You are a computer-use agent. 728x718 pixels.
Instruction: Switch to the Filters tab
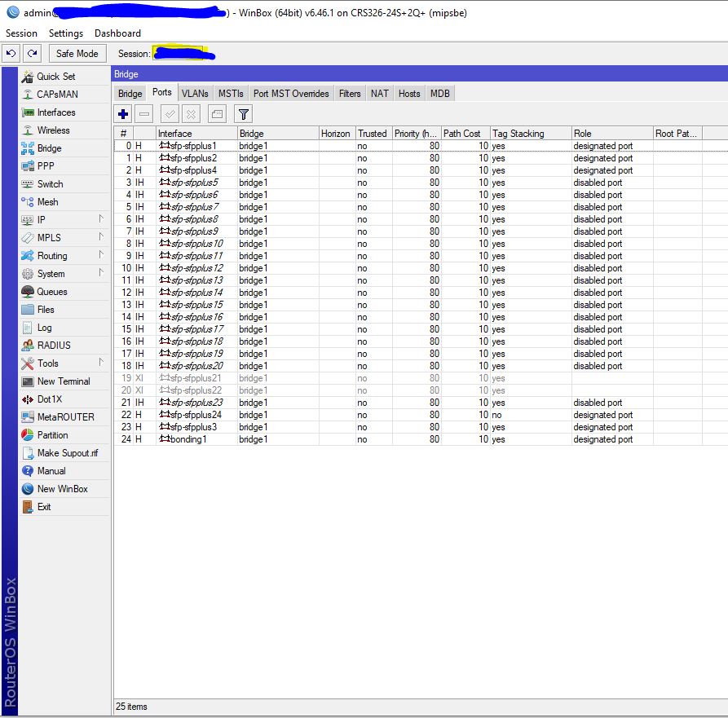coord(350,94)
